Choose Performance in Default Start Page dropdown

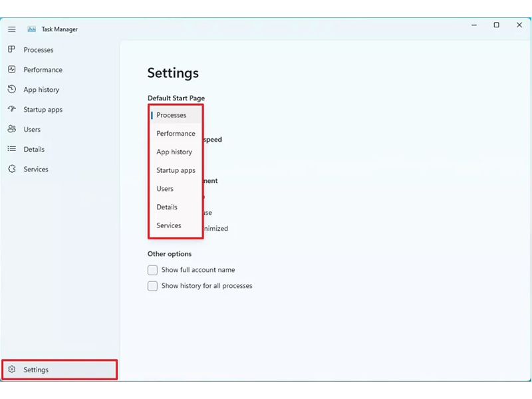176,134
